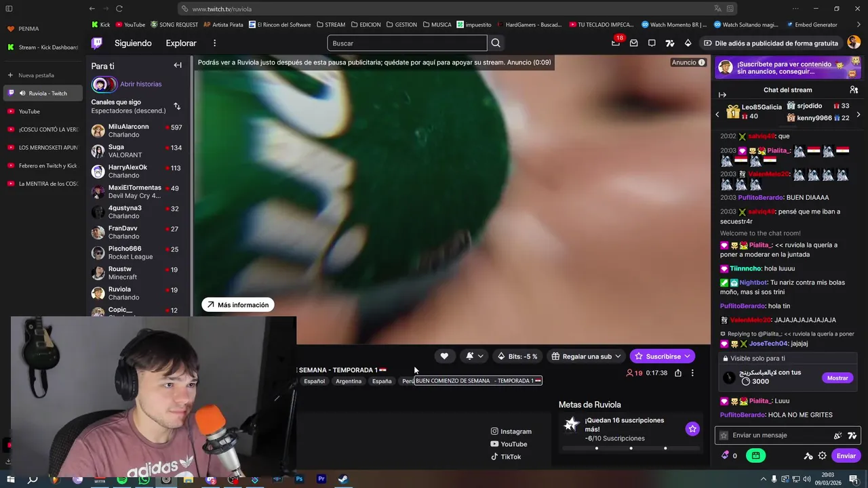Viewport: 868px width, 488px height.
Task: Open Pischo666 Rocket League channel
Action: [138, 253]
